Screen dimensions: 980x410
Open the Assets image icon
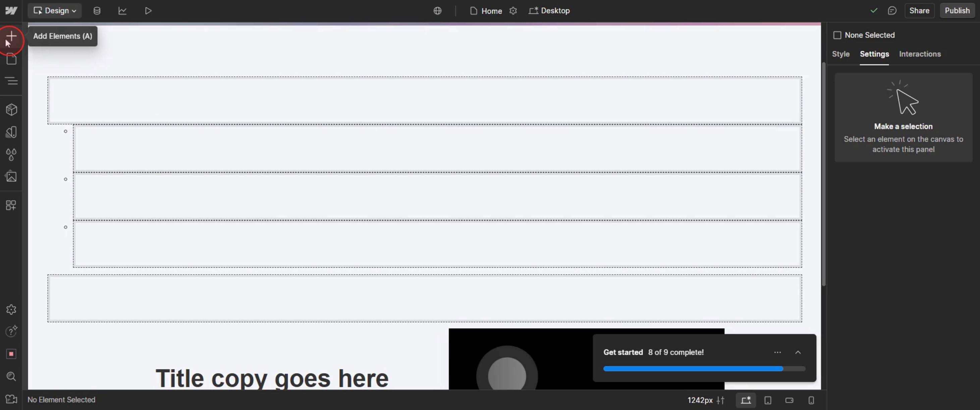[11, 176]
